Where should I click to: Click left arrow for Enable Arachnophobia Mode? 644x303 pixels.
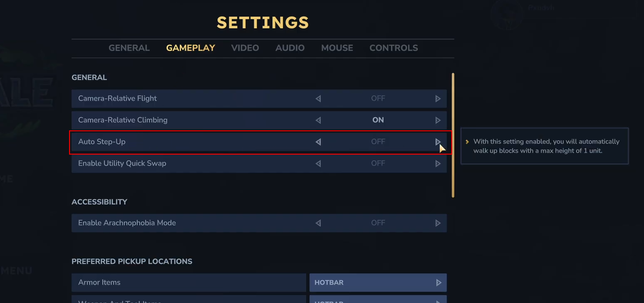(x=318, y=223)
